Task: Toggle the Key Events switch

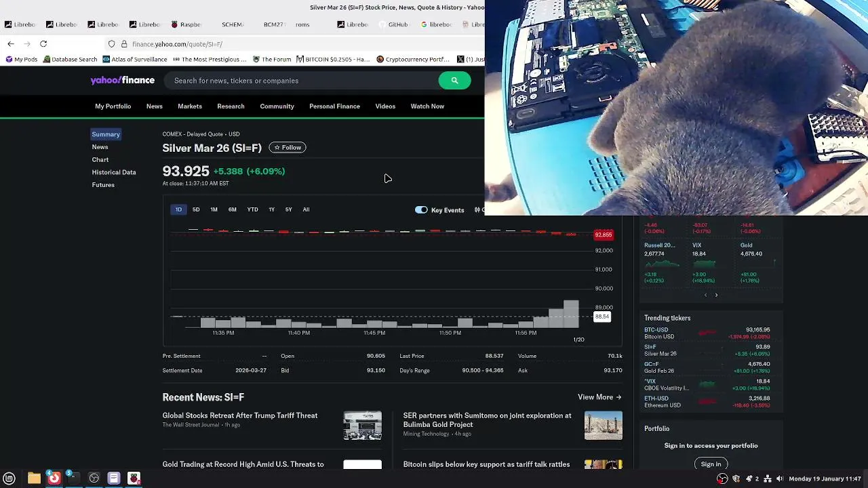Action: [x=421, y=210]
